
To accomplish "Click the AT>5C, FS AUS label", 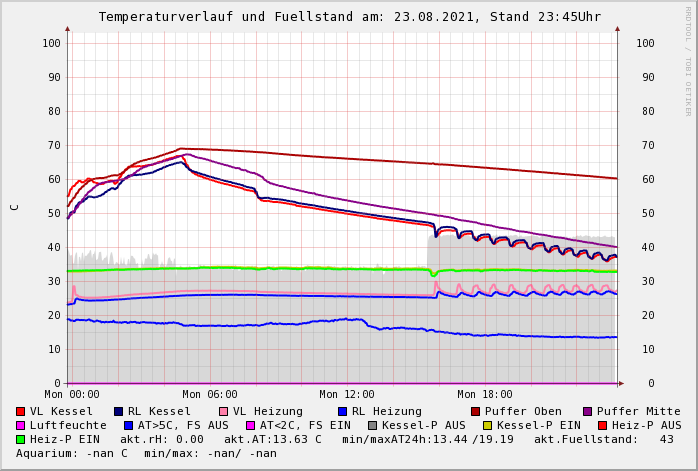I will tap(183, 426).
